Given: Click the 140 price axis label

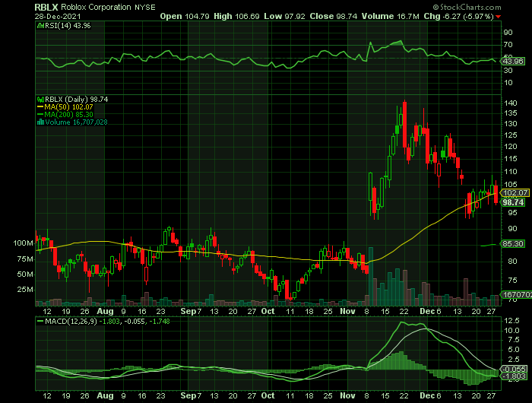Looking at the screenshot, I should click(511, 103).
